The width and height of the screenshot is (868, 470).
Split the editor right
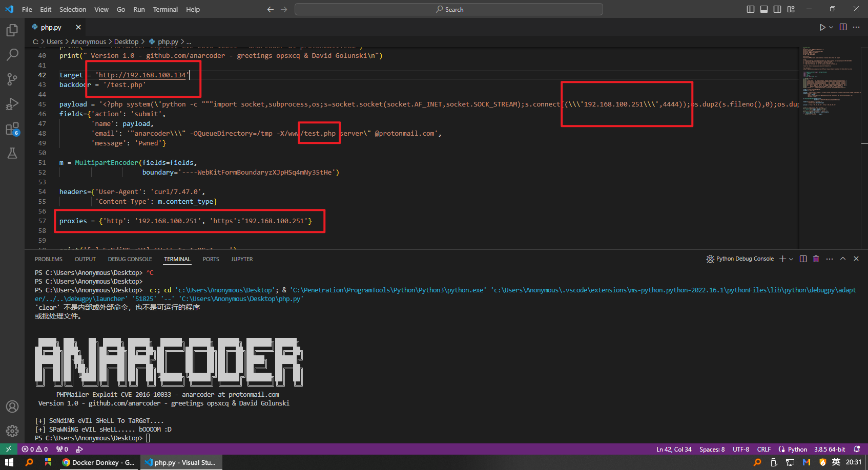(x=843, y=27)
